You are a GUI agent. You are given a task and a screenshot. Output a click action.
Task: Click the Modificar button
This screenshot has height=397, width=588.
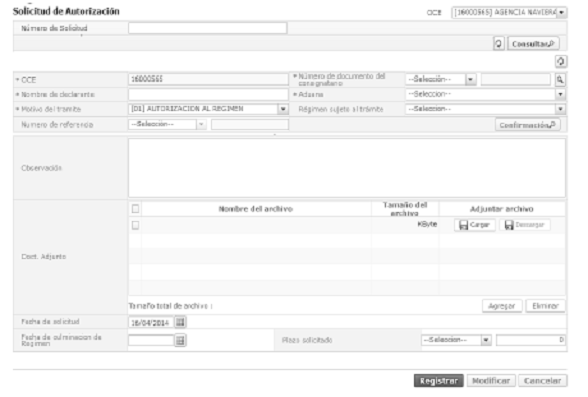[491, 381]
